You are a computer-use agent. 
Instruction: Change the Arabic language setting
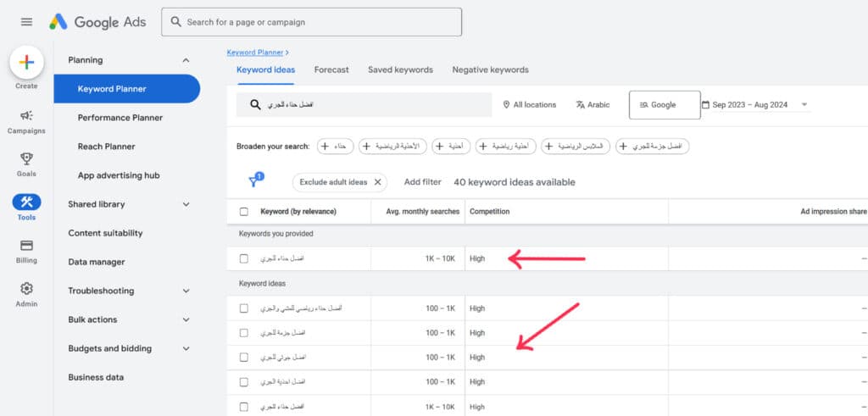click(593, 104)
